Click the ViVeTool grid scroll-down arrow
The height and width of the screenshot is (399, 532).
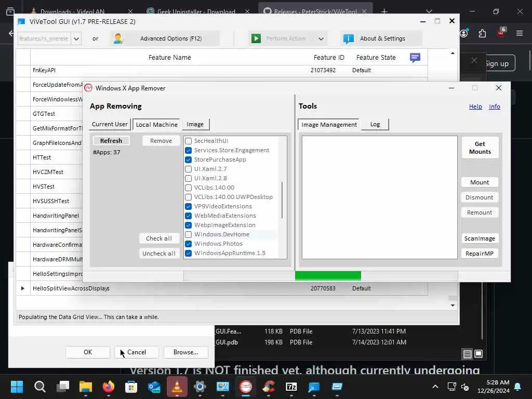pos(453,305)
